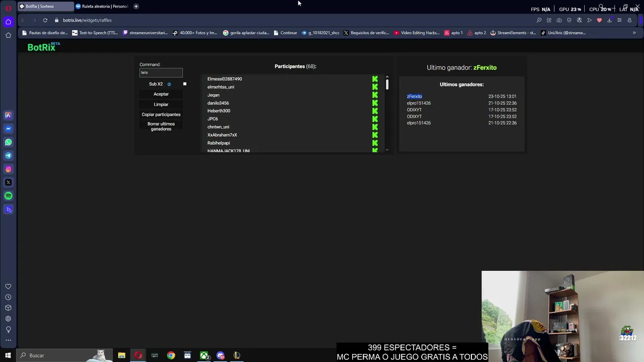This screenshot has height=362, width=644.
Task: Open the Video Editing Hacks bookmark
Action: (417, 33)
